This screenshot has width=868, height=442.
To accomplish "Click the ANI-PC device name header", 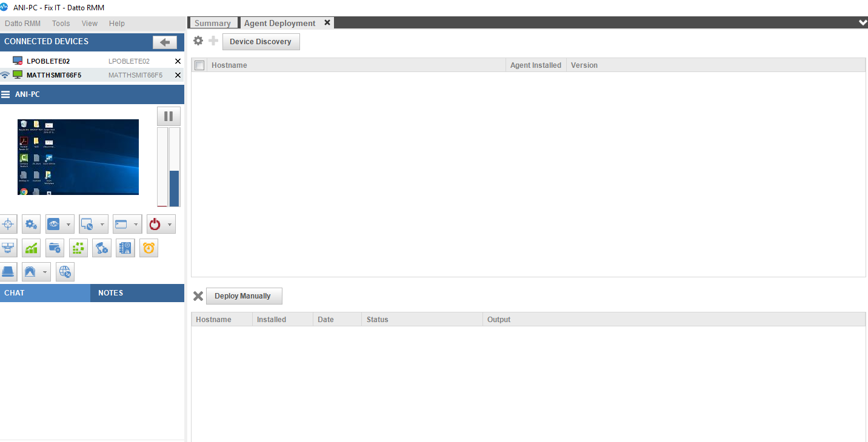I will point(27,94).
